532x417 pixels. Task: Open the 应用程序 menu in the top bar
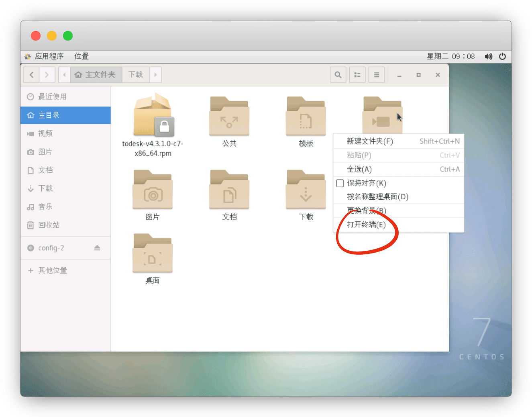coord(49,56)
